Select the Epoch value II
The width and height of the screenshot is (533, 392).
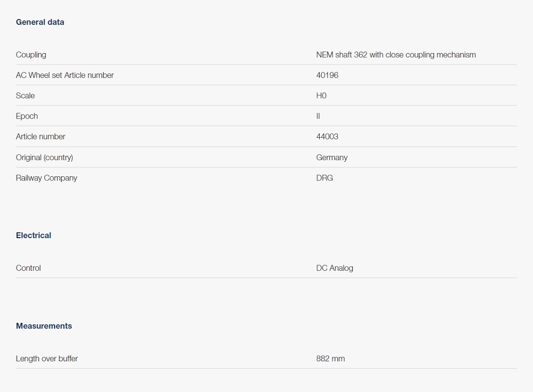pos(318,116)
